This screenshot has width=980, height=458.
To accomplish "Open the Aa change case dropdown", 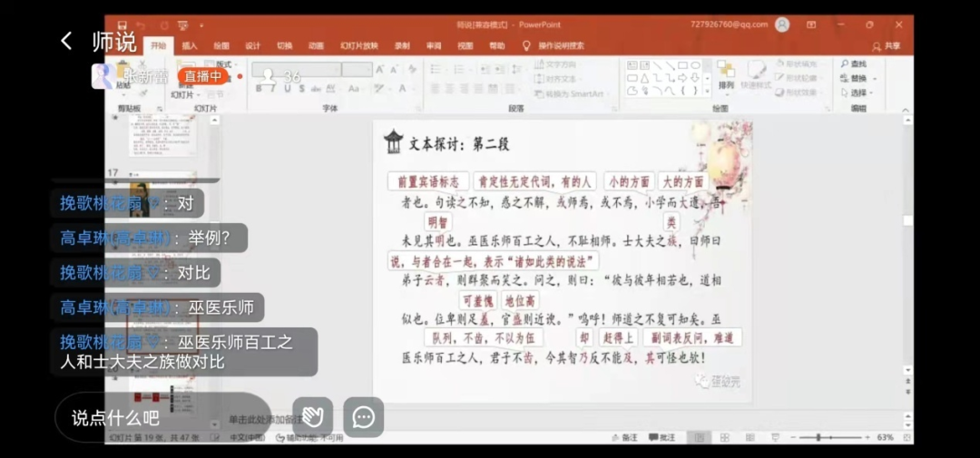I will pos(357,89).
